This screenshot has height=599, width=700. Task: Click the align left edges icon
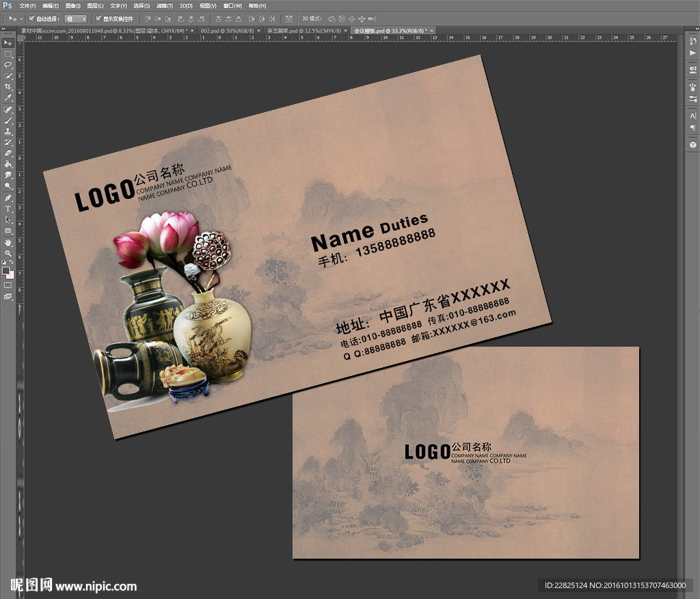[x=180, y=18]
